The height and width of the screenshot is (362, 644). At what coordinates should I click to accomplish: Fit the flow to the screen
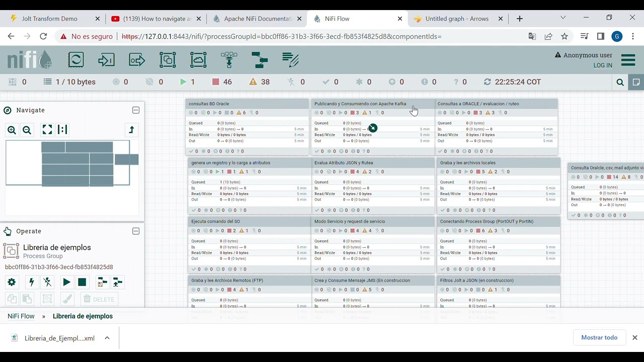click(x=47, y=130)
